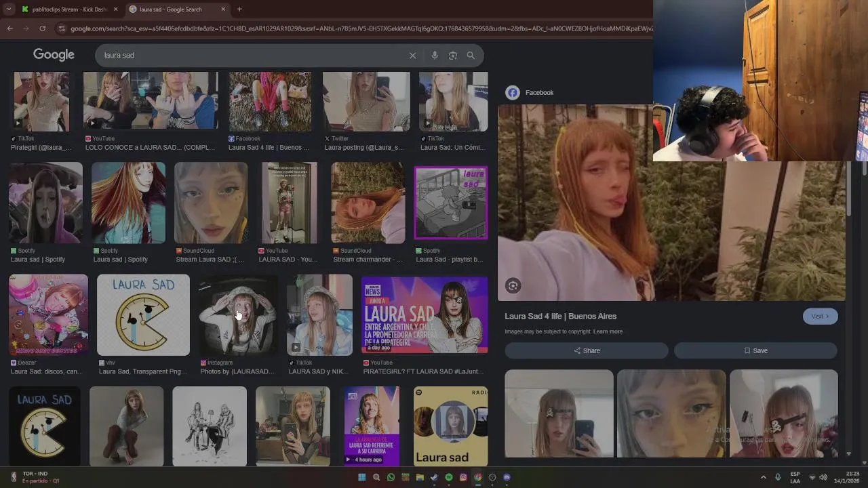Viewport: 868px width, 488px height.
Task: Open the first Laura sad Spotify thumbnail with hood
Action: (x=45, y=203)
